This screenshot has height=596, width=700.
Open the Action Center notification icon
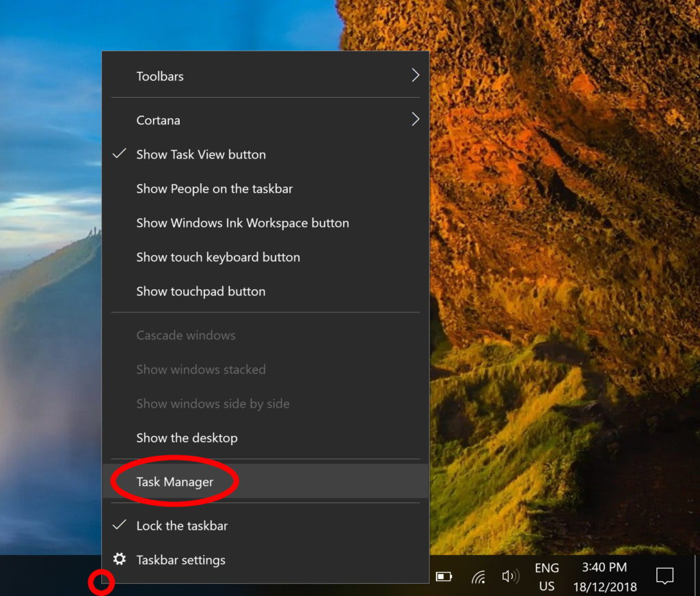664,576
